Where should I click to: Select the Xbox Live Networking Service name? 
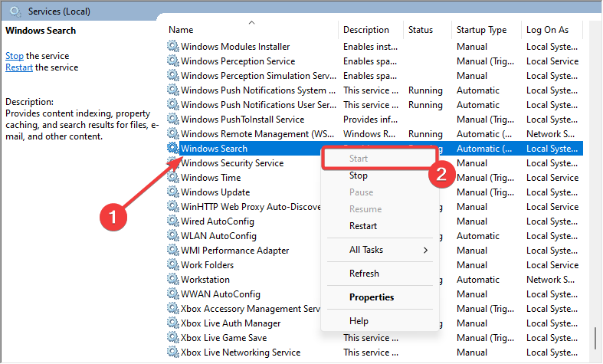pos(241,352)
